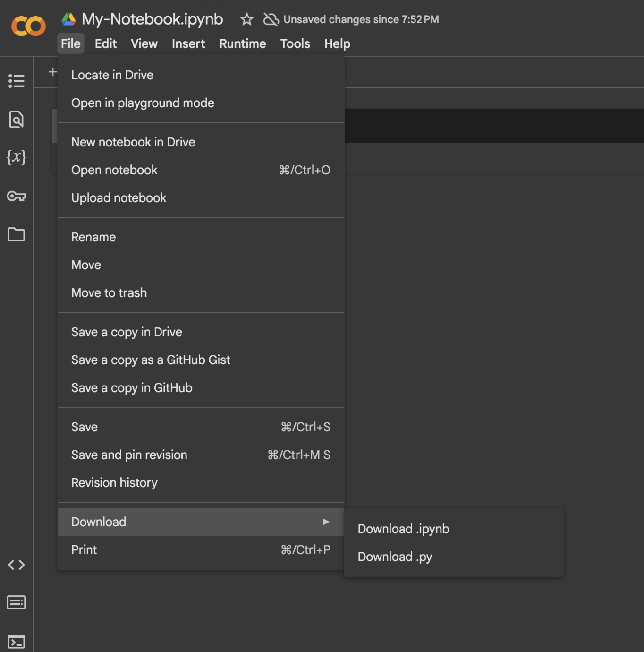This screenshot has width=644, height=652.
Task: Open the Terminal icon at bottom left
Action: [x=17, y=642]
